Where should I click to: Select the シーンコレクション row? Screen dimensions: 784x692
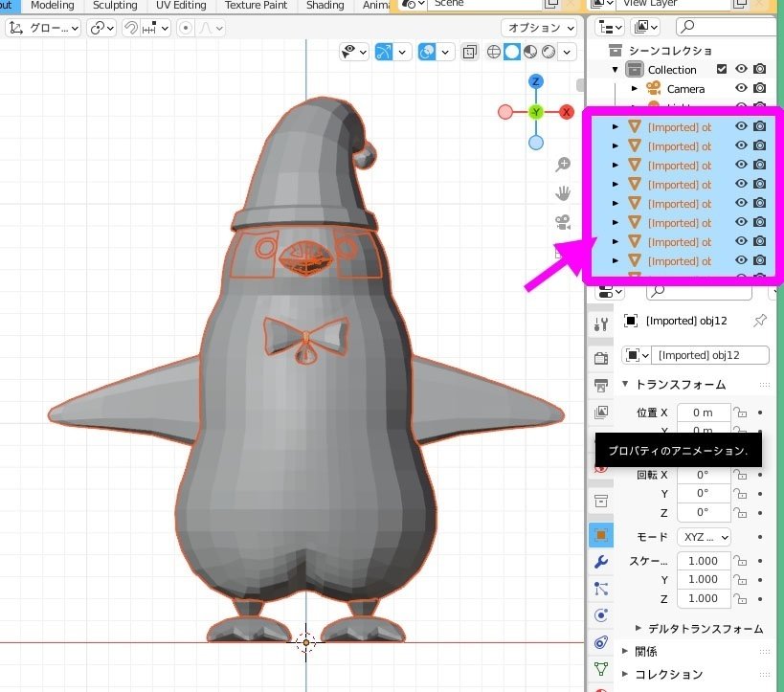tap(681, 51)
